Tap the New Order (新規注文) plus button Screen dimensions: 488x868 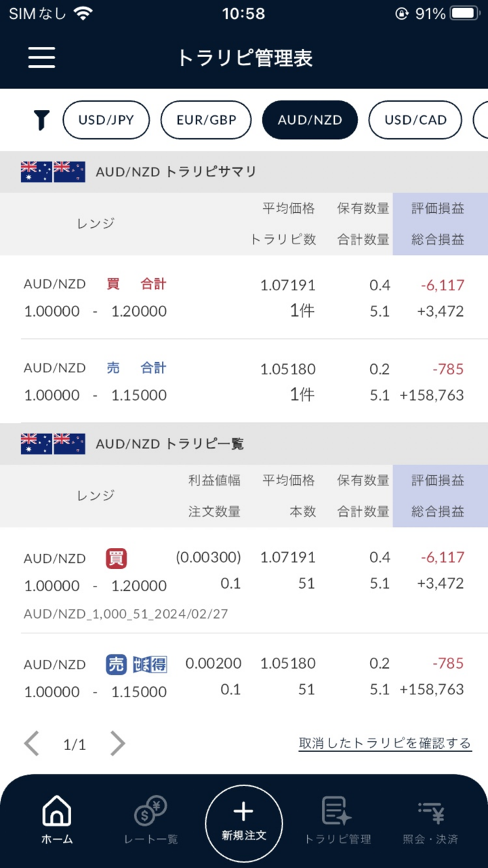click(x=244, y=819)
